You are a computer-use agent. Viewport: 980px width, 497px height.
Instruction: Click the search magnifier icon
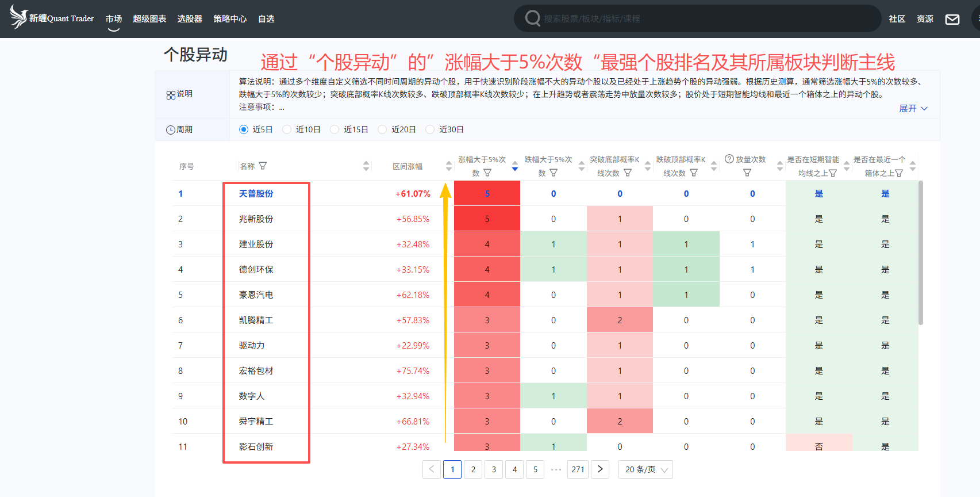532,19
